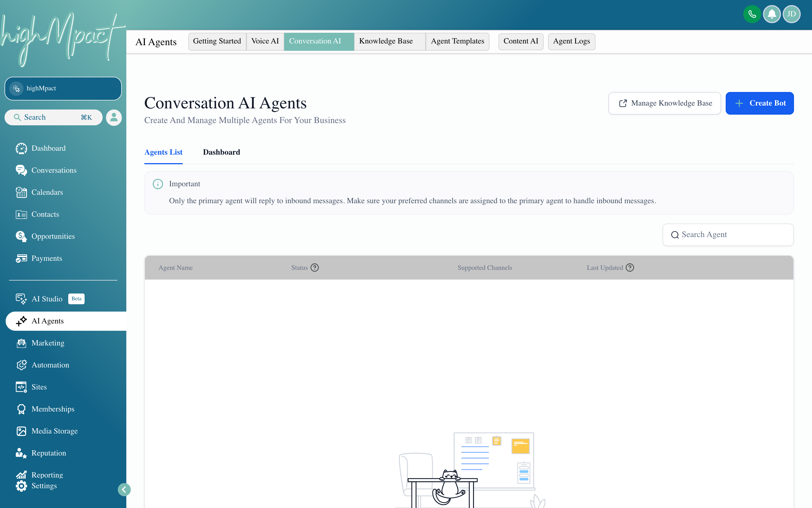Select the Conversation AI tab
Screen dimensions: 812x508
[x=319, y=41]
